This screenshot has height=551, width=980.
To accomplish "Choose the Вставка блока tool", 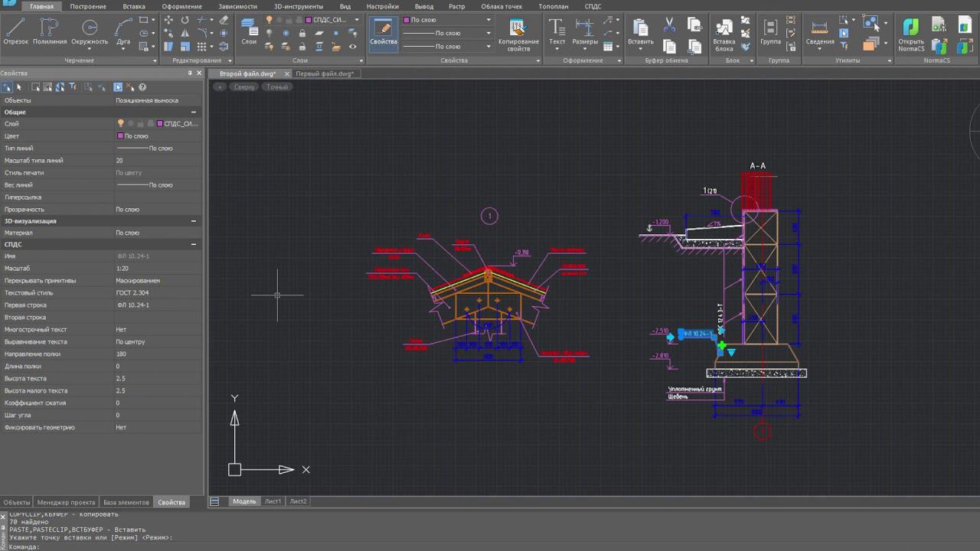I will pos(724,34).
